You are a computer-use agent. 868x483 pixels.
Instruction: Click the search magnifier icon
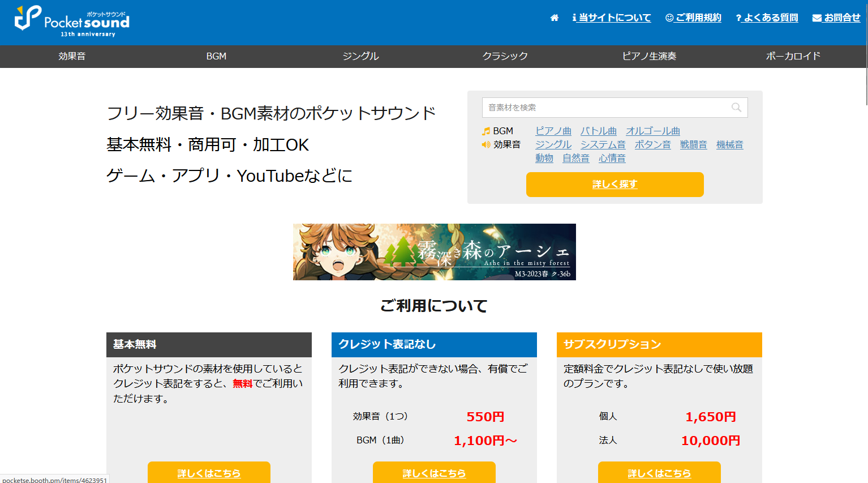[x=736, y=108]
